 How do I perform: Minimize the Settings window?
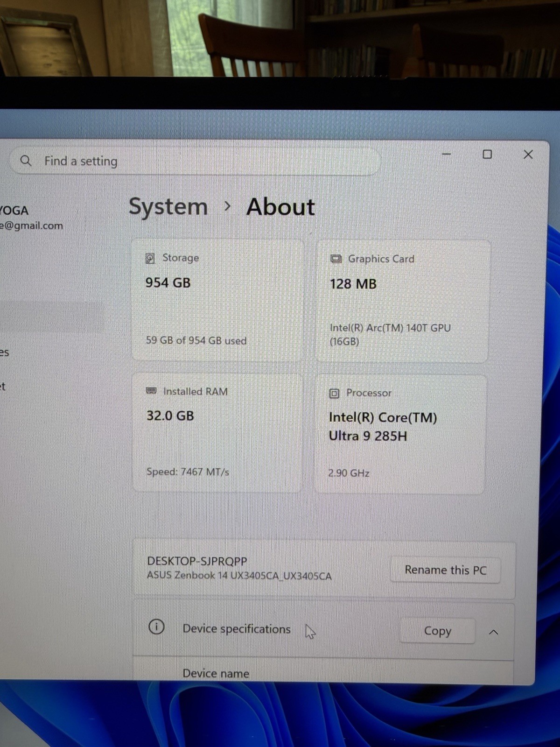[x=447, y=154]
